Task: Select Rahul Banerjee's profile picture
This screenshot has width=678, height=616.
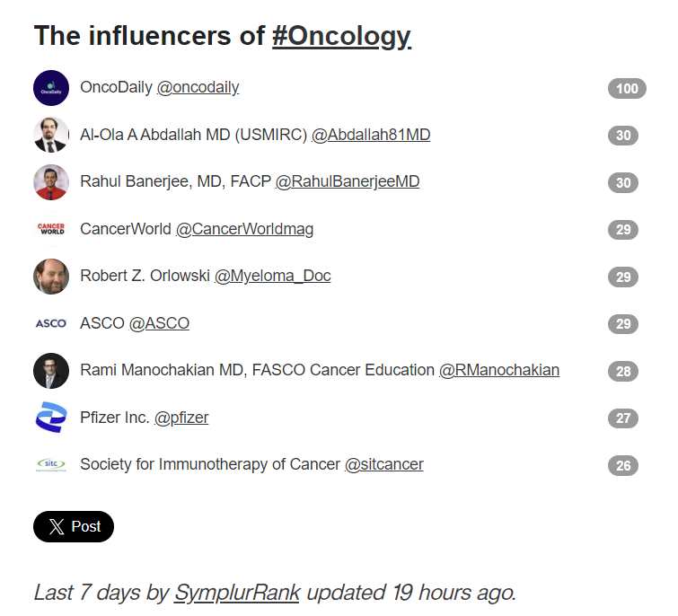Action: point(51,182)
